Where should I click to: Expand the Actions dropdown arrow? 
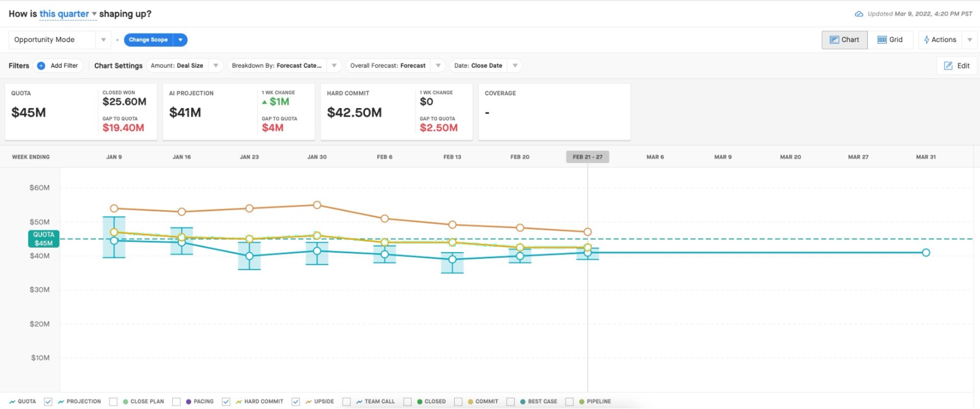click(970, 40)
